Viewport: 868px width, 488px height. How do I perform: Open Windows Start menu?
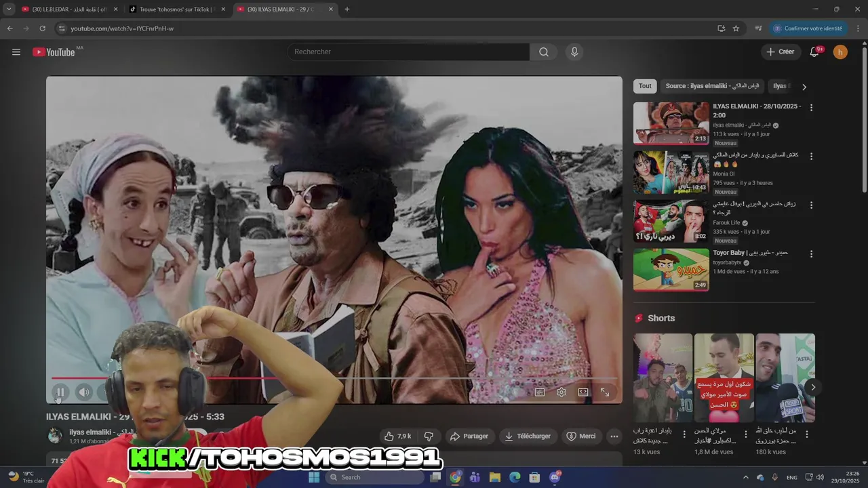[314, 477]
